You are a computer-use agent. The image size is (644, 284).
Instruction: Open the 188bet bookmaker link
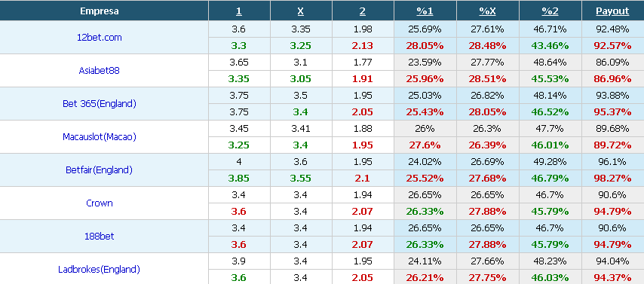pos(100,237)
